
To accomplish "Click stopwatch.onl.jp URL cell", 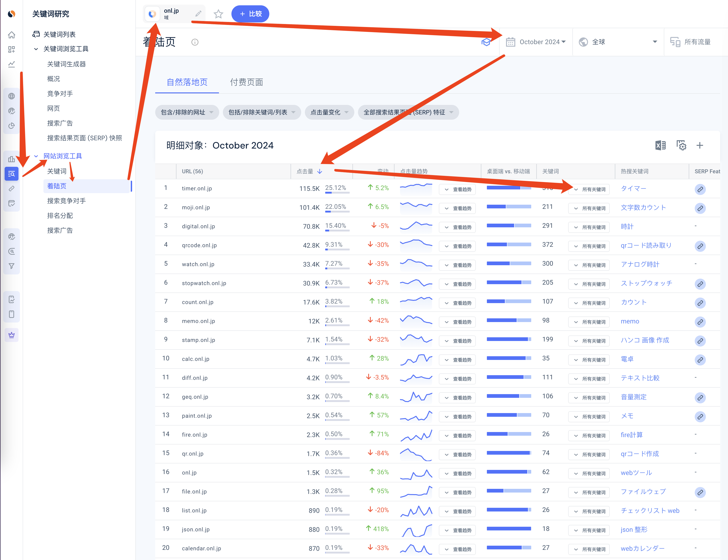I will pyautogui.click(x=204, y=283).
